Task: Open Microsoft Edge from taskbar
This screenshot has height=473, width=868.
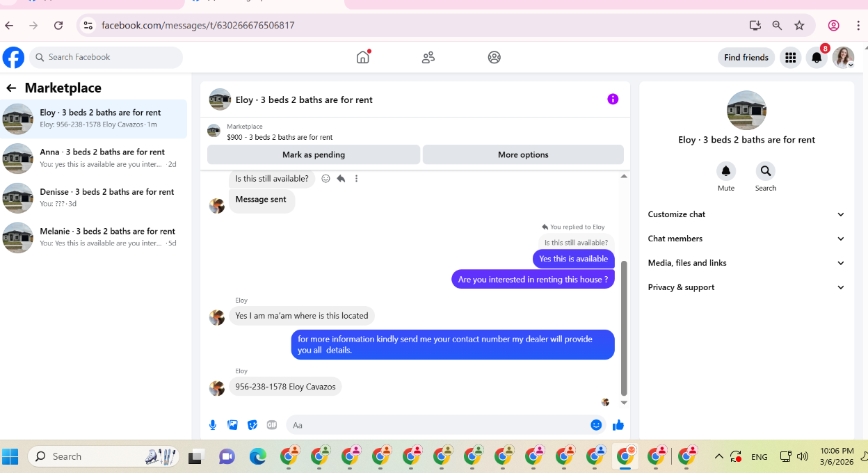Action: pos(258,457)
